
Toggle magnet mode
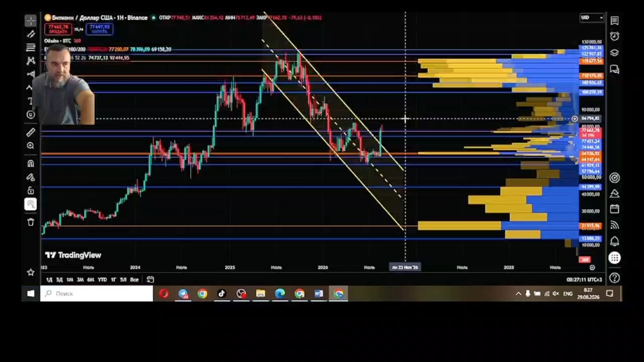click(x=31, y=163)
